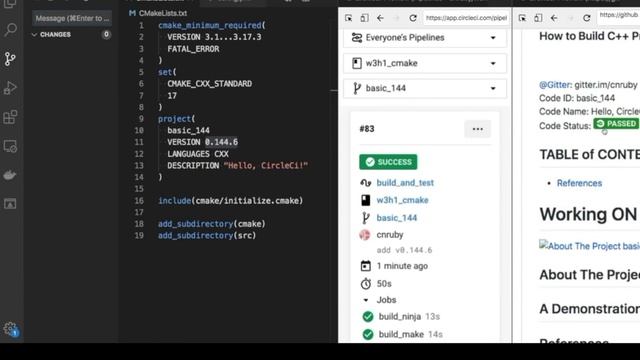
Task: Reload the GitHub browser panel
Action: [x=587, y=18]
